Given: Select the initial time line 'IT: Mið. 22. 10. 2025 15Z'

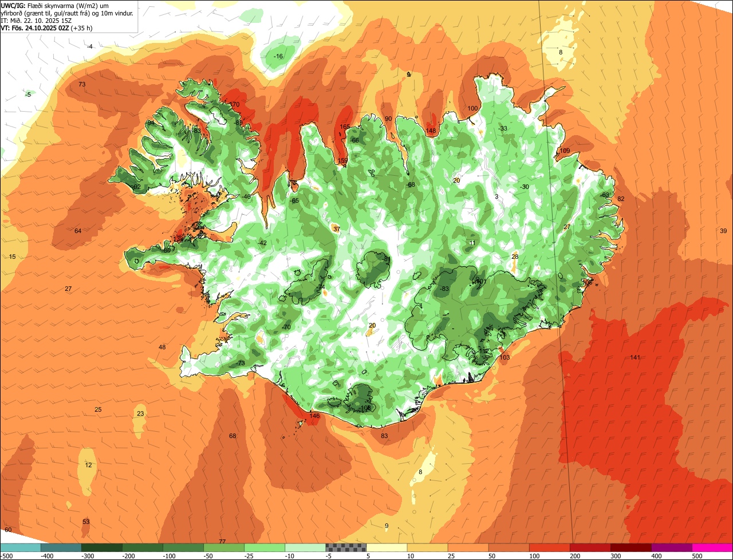Looking at the screenshot, I should (x=37, y=21).
